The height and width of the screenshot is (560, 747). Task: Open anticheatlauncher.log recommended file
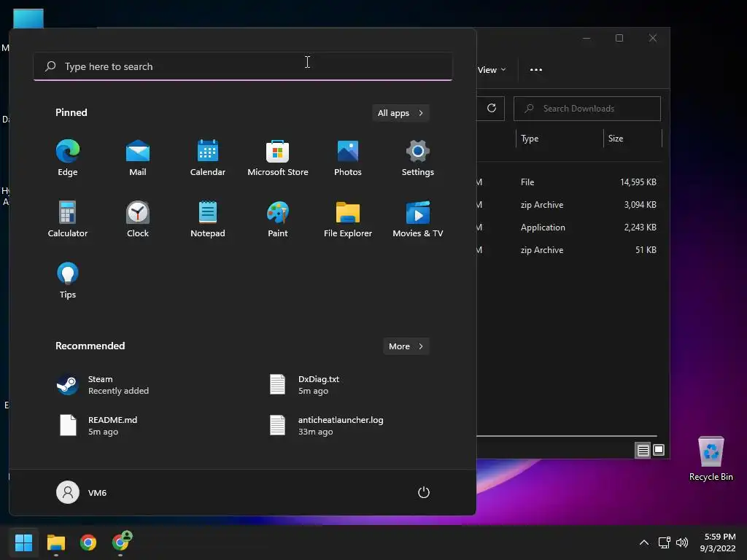point(327,425)
